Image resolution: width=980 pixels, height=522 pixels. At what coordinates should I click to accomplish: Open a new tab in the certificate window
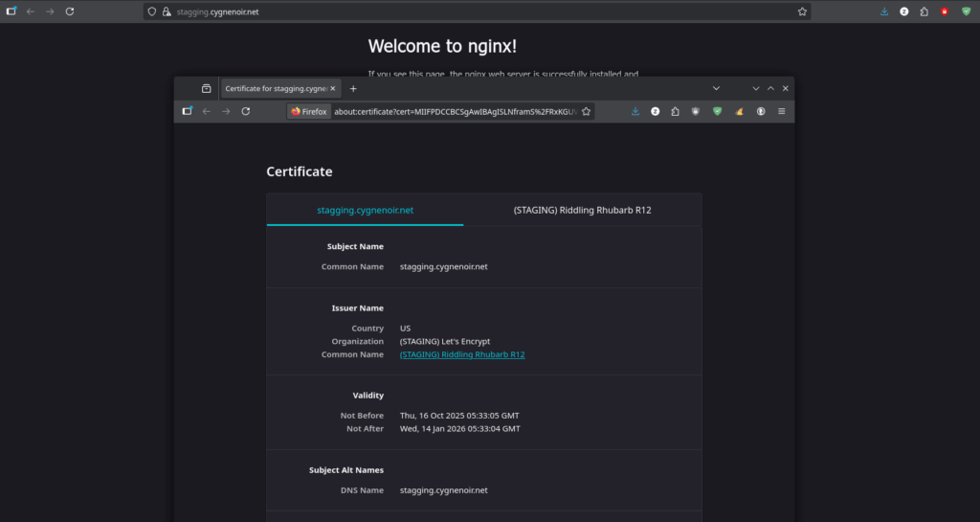click(353, 88)
